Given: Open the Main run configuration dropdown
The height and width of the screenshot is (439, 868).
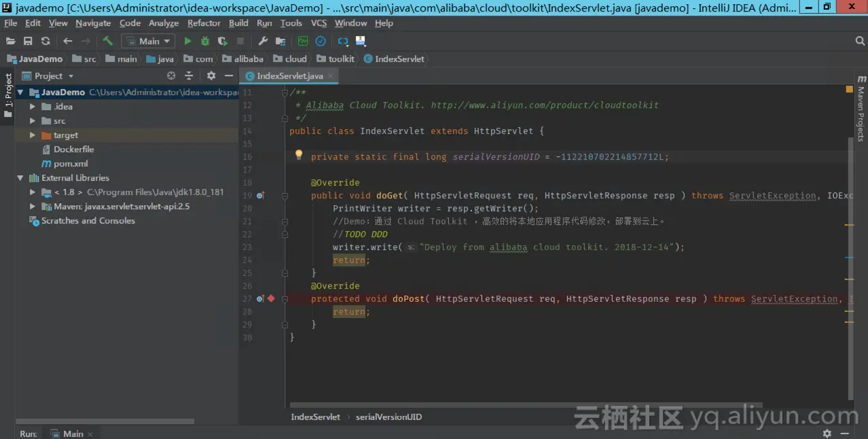Looking at the screenshot, I should point(148,41).
